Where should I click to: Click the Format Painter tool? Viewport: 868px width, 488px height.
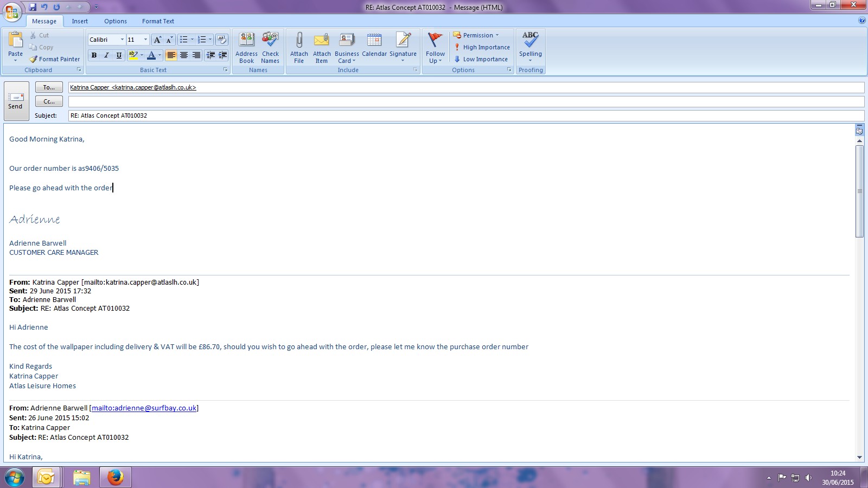(55, 59)
